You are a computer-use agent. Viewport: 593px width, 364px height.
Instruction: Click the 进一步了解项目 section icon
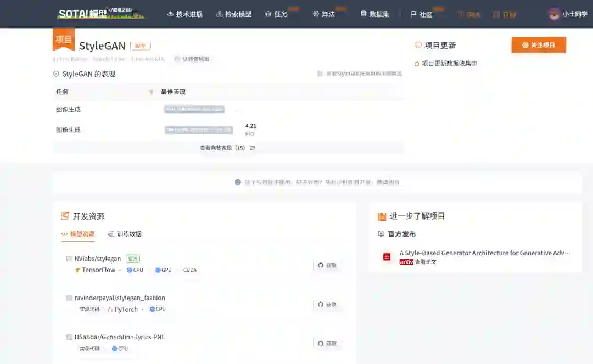pyautogui.click(x=382, y=216)
